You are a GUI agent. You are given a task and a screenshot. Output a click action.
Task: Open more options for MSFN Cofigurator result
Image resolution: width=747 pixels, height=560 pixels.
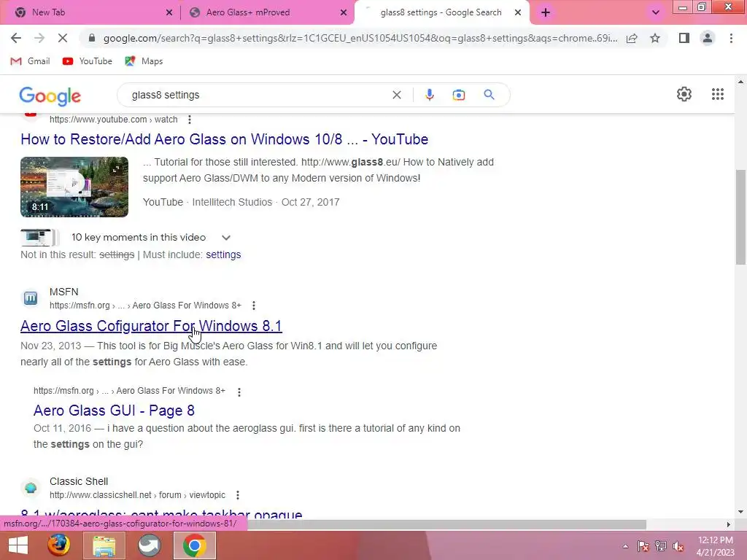click(x=253, y=306)
